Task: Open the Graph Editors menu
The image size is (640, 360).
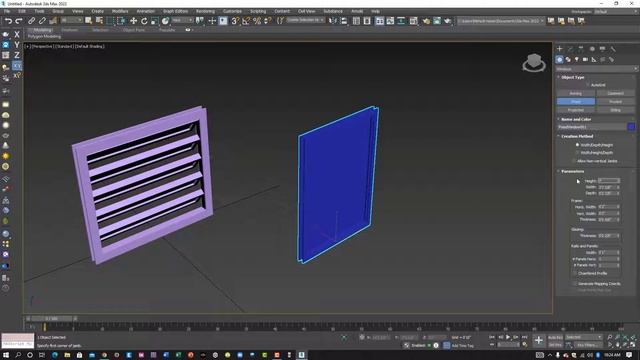Action: pos(176,11)
